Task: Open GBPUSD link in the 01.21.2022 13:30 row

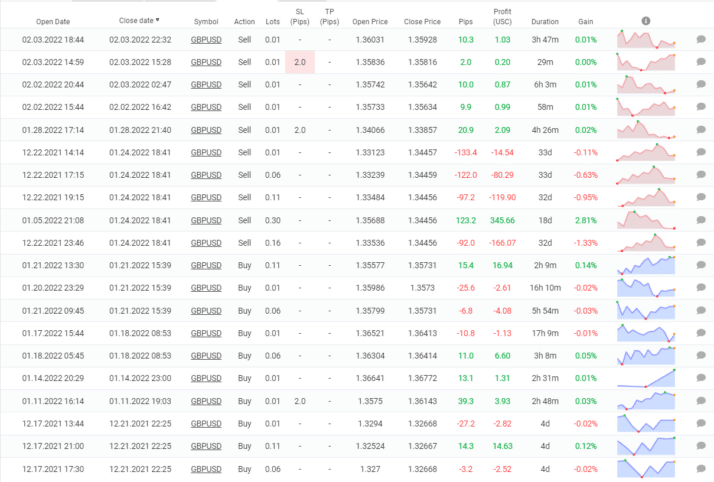Action: [x=206, y=265]
